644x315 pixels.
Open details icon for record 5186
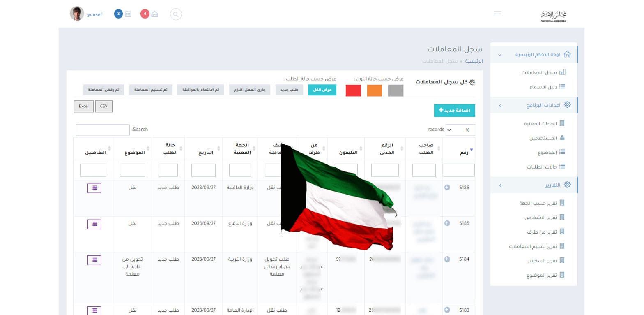click(94, 188)
